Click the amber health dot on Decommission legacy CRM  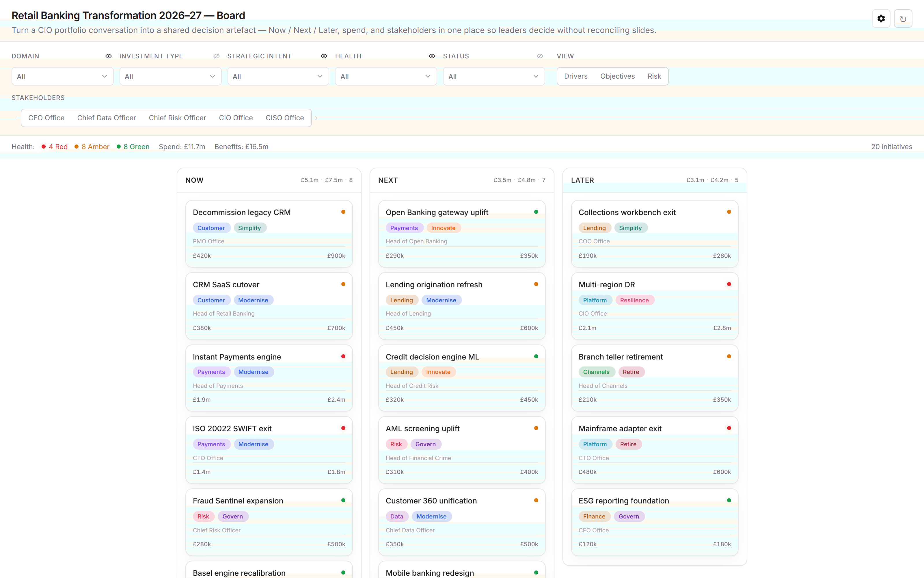click(343, 212)
